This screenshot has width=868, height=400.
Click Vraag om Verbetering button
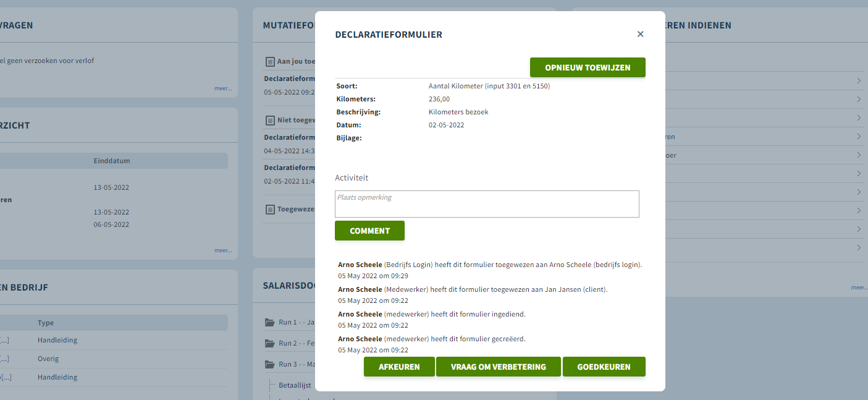pos(499,367)
